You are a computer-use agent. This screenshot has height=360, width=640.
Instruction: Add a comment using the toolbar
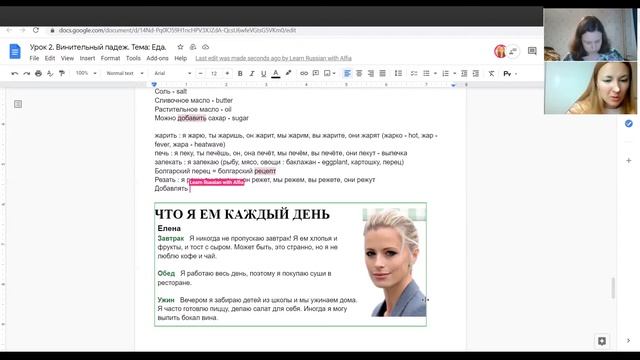coord(316,73)
